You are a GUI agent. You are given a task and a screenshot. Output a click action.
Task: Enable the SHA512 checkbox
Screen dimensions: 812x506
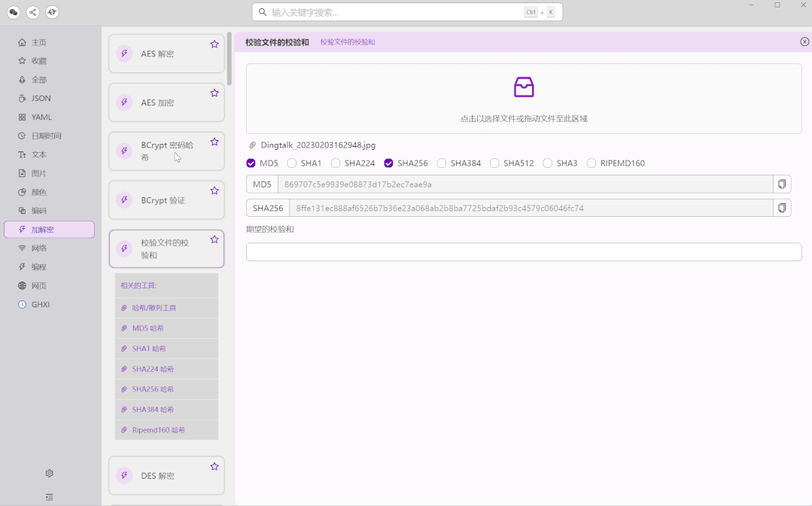pos(494,163)
